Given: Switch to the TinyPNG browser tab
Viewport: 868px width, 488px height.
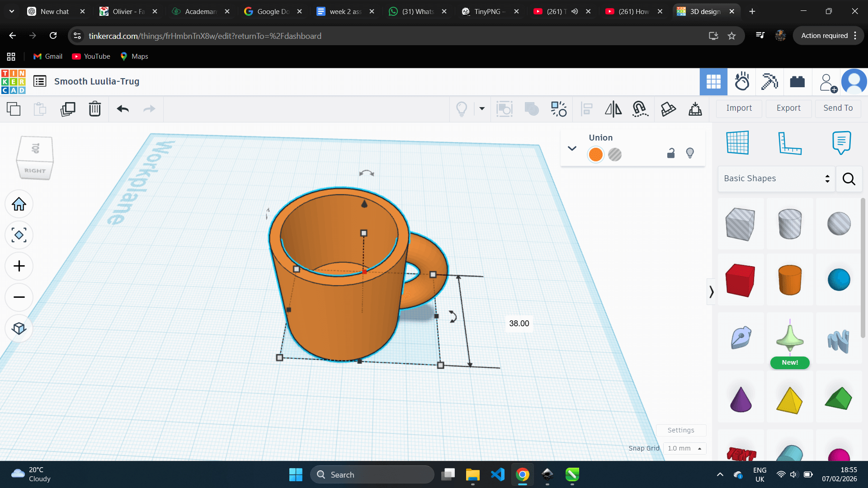Looking at the screenshot, I should click(488, 11).
